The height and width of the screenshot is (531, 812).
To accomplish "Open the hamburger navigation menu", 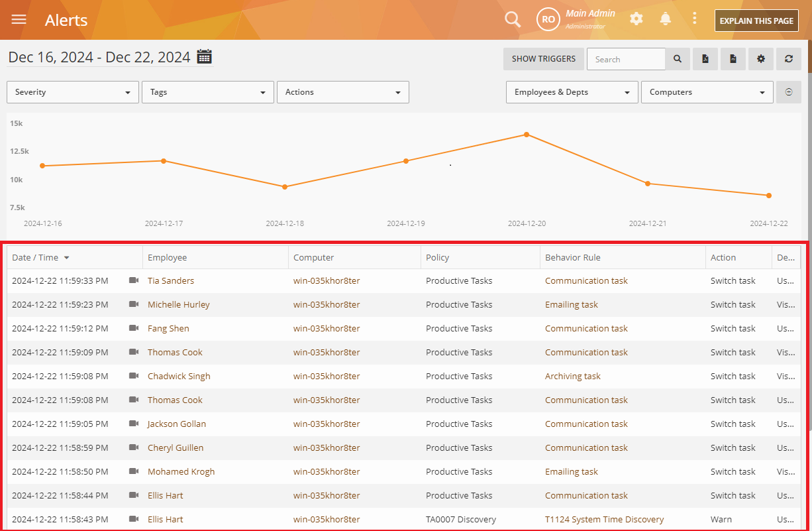I will pyautogui.click(x=19, y=19).
